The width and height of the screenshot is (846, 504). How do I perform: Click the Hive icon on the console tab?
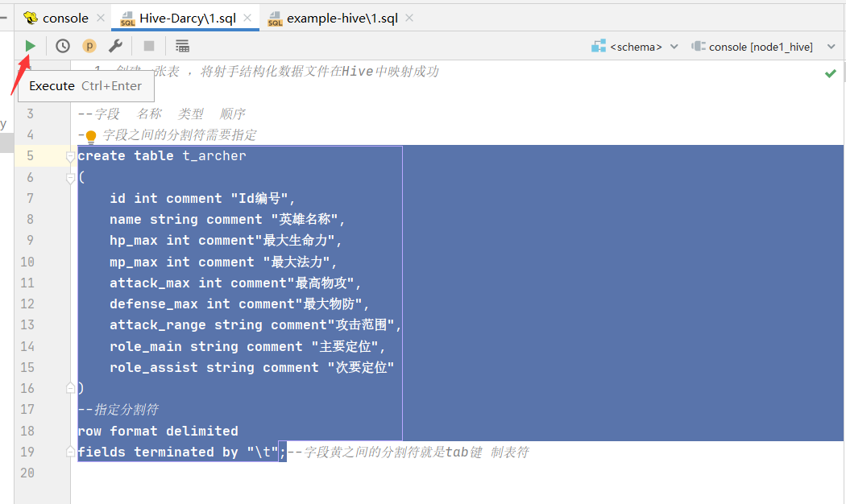31,19
